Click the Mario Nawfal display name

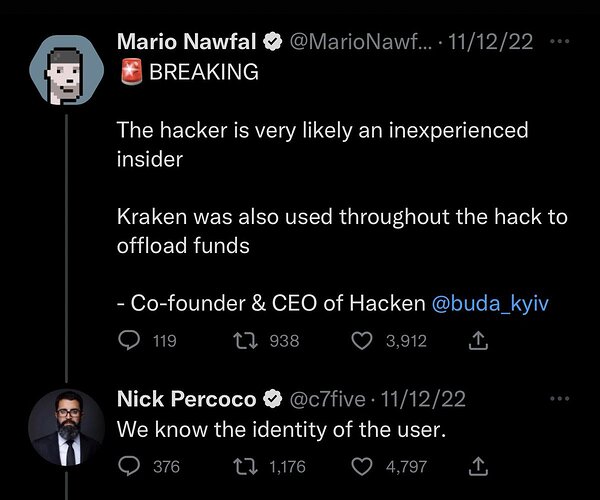[186, 41]
